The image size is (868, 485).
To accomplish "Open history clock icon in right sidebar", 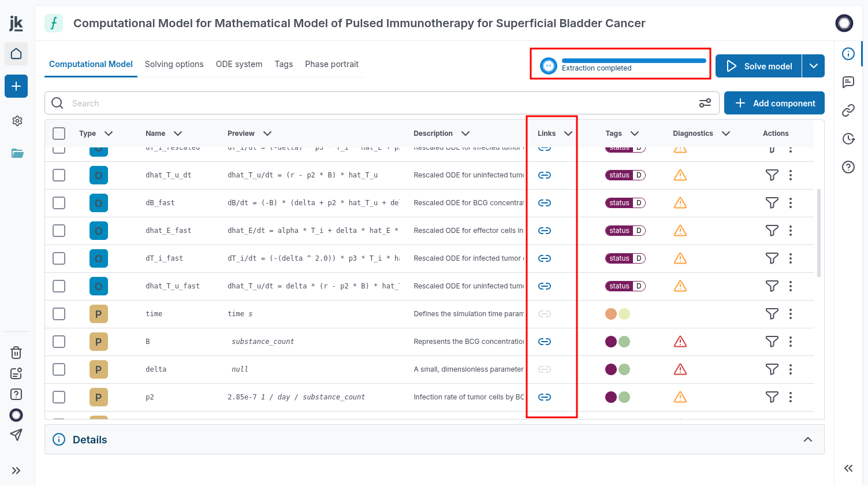I will coord(848,139).
